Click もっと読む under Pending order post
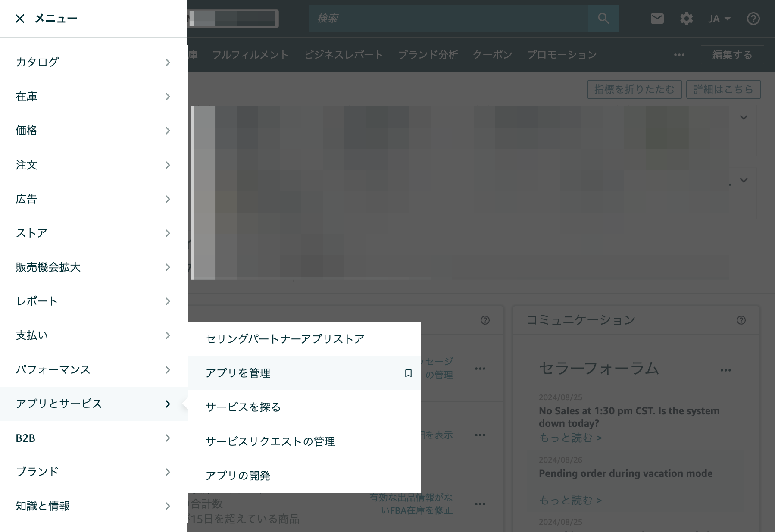 coord(570,500)
